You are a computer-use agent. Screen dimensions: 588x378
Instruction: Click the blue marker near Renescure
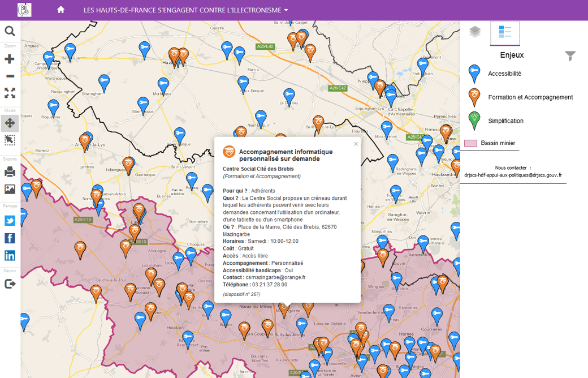tap(70, 51)
